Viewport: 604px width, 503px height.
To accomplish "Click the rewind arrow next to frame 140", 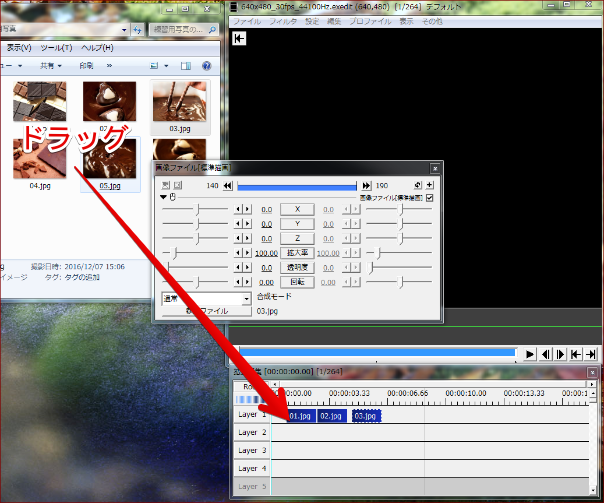I will tap(228, 186).
